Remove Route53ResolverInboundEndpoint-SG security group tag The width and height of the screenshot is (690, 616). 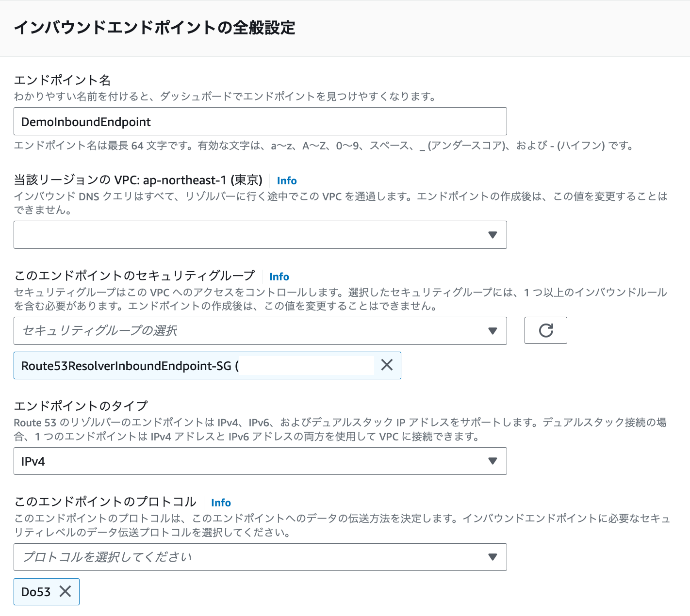click(387, 365)
